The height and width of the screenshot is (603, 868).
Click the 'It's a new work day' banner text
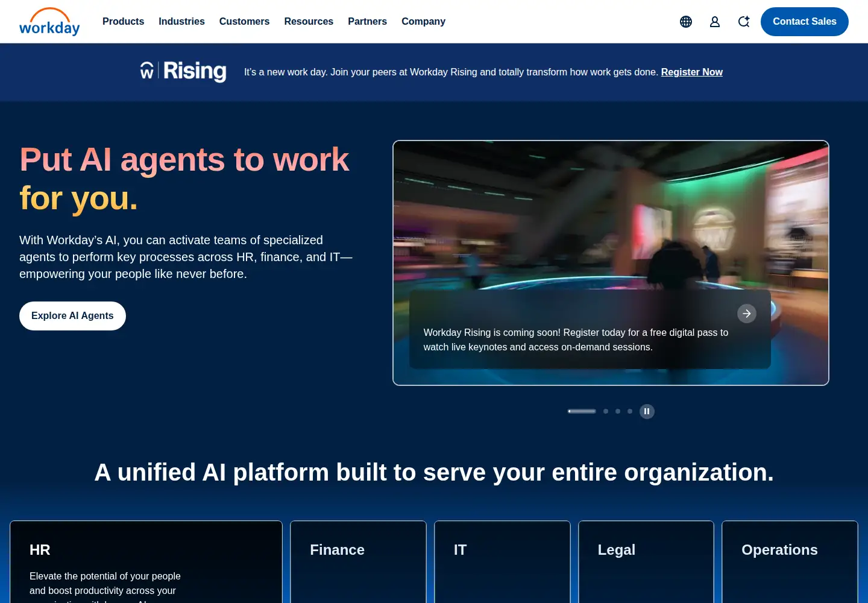tap(451, 72)
